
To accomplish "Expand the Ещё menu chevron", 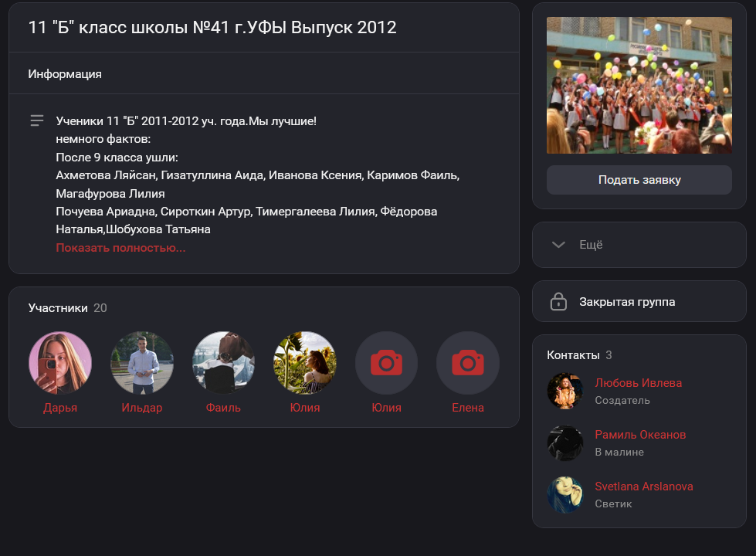I will coord(558,245).
